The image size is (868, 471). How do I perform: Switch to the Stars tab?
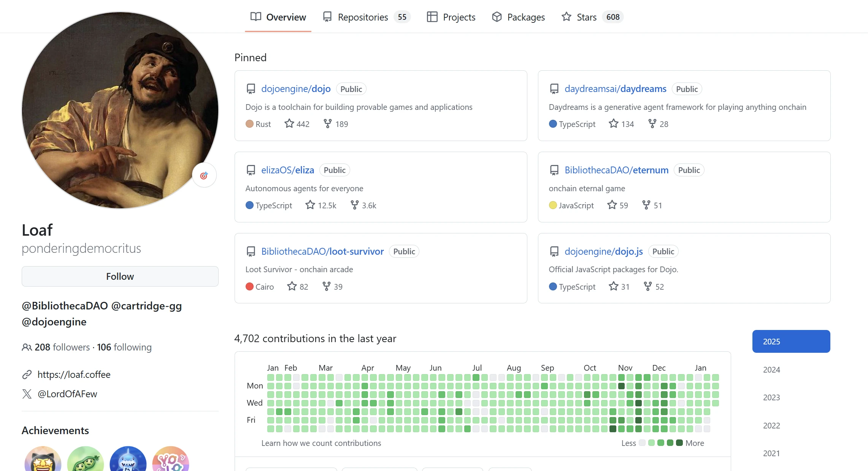click(586, 17)
